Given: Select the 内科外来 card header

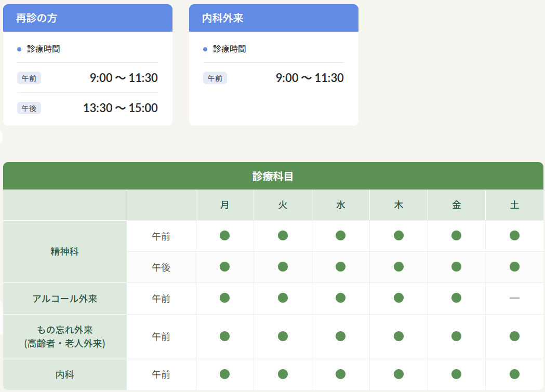Looking at the screenshot, I should pos(274,18).
